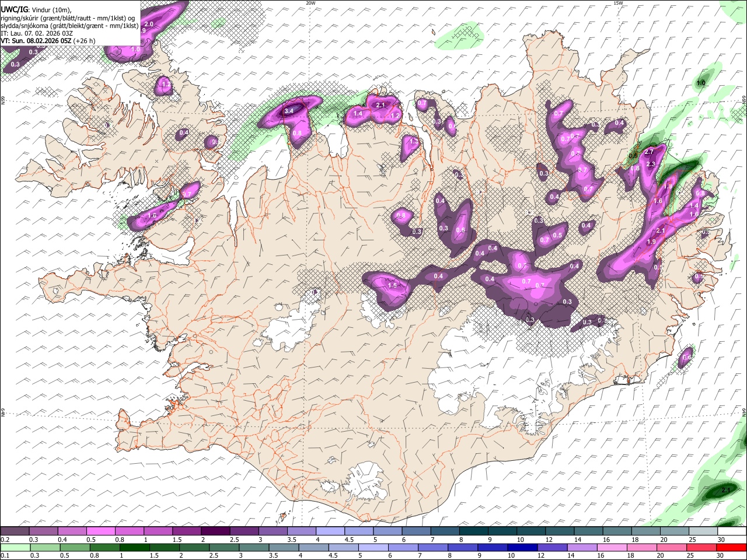Click the "0.2" label in the top legend row
The image size is (747, 560).
pyautogui.click(x=5, y=540)
